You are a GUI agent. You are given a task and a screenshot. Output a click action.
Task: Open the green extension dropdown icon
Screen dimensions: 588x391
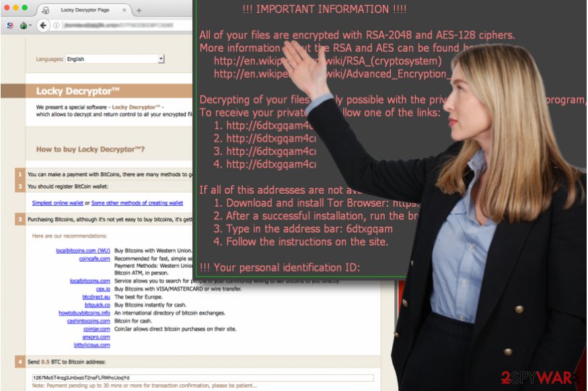pos(25,26)
